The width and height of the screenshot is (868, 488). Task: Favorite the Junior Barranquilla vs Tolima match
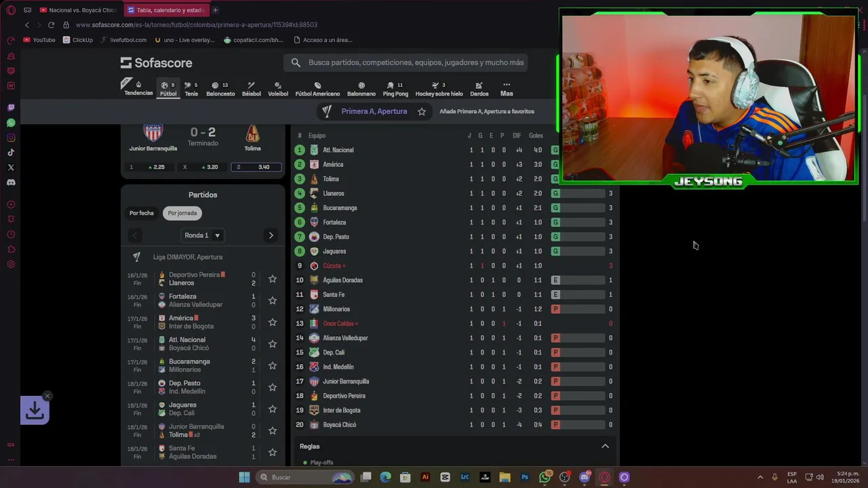(272, 430)
